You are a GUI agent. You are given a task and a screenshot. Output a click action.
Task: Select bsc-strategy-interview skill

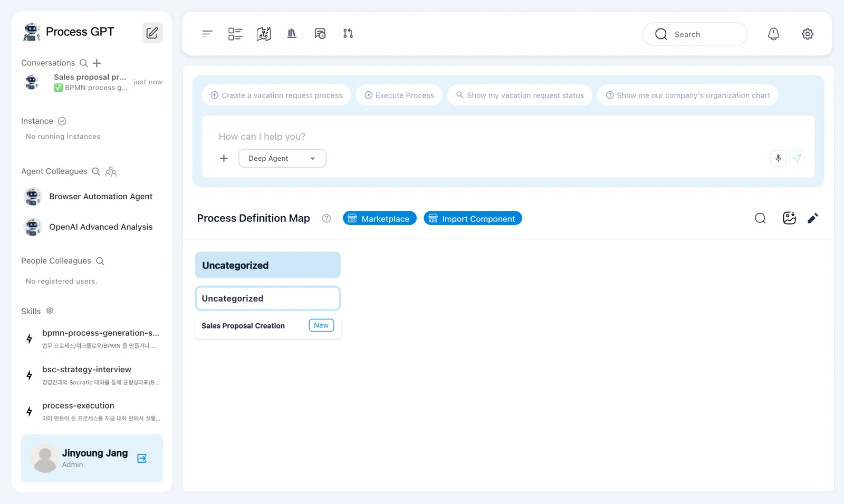click(x=92, y=375)
